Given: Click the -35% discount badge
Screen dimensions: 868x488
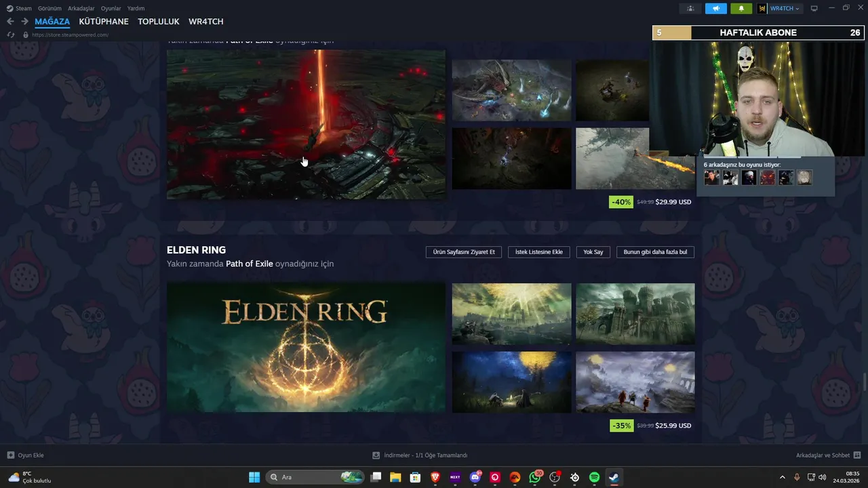Looking at the screenshot, I should [621, 426].
